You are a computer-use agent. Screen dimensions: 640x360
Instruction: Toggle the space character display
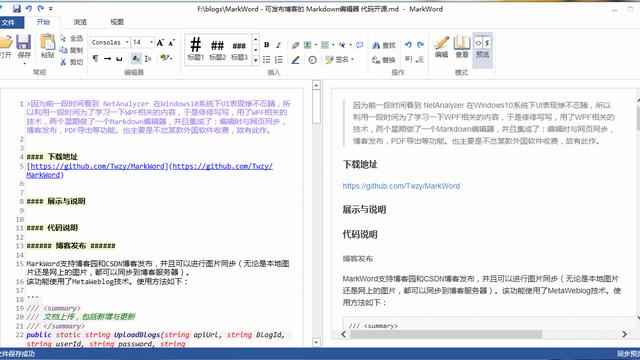(x=119, y=58)
